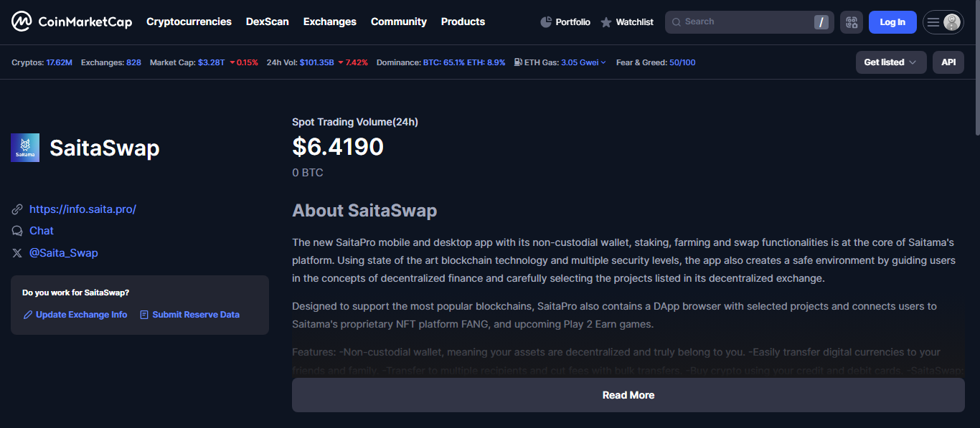
Task: Open the DexScan menu
Action: (x=268, y=22)
